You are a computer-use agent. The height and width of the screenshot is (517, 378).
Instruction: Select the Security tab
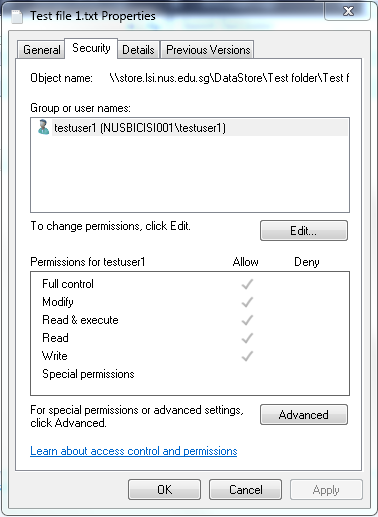(x=91, y=49)
